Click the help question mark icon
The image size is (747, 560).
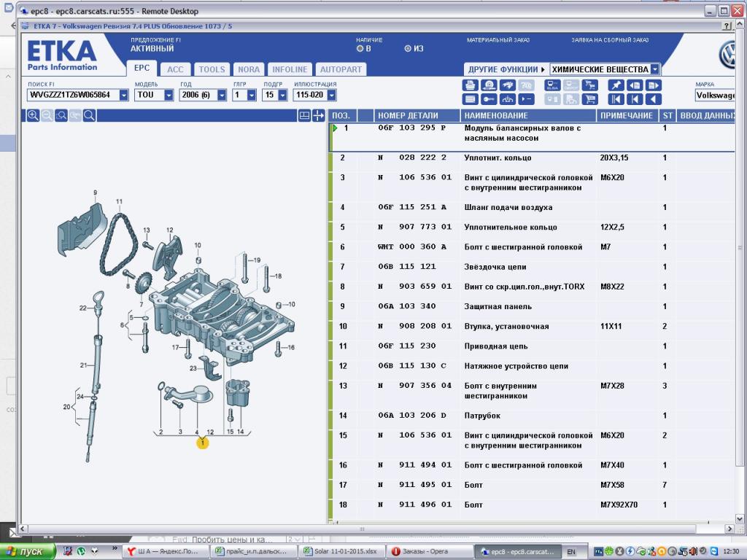727,26
